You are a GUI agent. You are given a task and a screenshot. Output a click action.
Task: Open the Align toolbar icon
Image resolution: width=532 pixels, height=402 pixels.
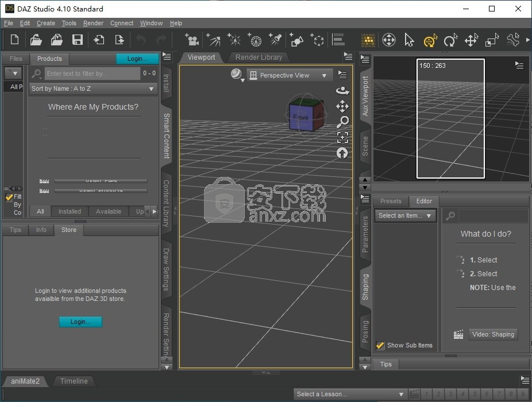point(338,40)
